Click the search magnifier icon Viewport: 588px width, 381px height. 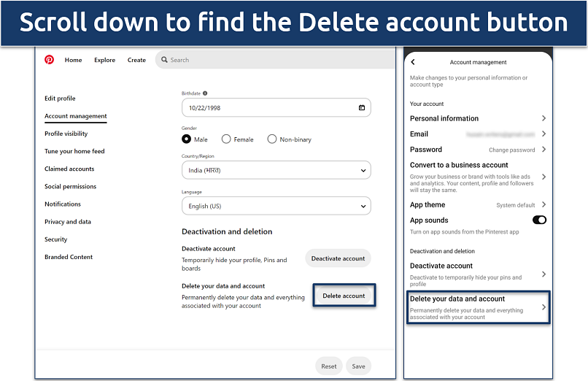pyautogui.click(x=164, y=60)
